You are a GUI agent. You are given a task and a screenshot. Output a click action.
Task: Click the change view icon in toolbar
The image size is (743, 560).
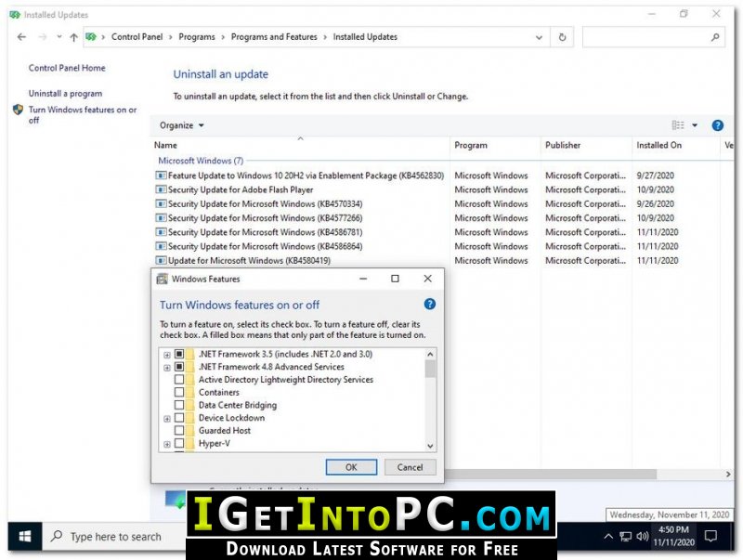[678, 125]
